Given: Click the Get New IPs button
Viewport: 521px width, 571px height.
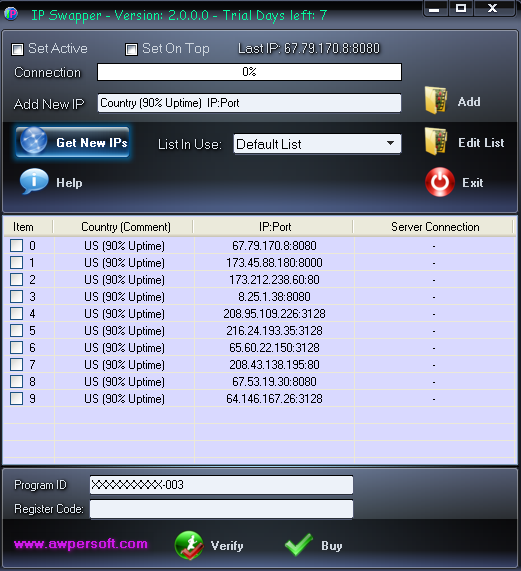Looking at the screenshot, I should tap(72, 142).
